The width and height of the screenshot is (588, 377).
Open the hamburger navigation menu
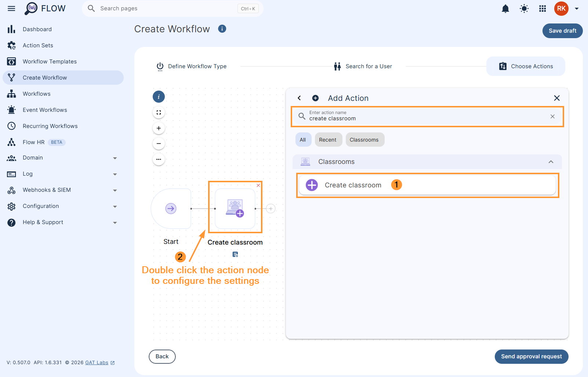[11, 8]
